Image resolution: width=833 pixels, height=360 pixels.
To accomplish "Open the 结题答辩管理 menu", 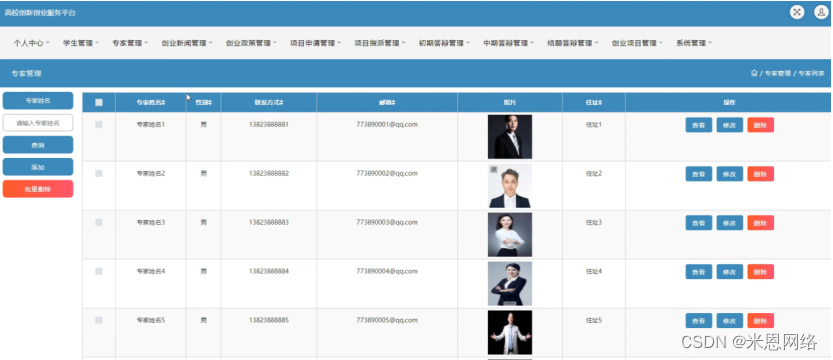I will (x=573, y=43).
